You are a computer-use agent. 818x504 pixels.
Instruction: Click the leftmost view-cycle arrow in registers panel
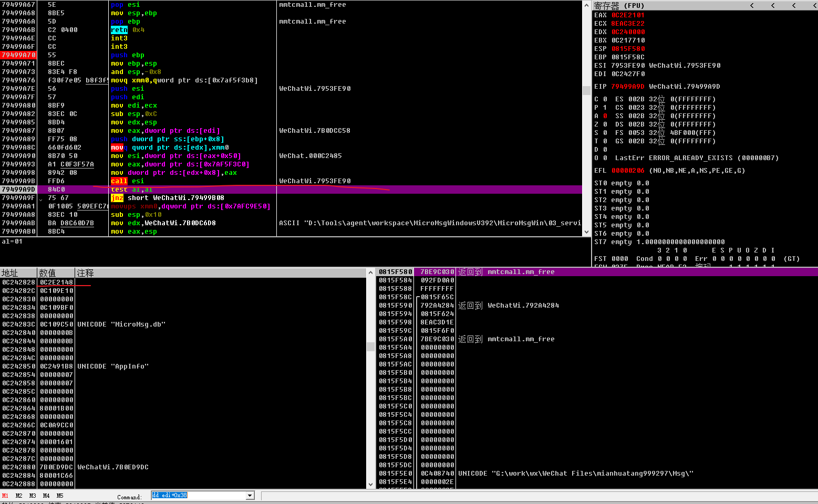tap(752, 5)
